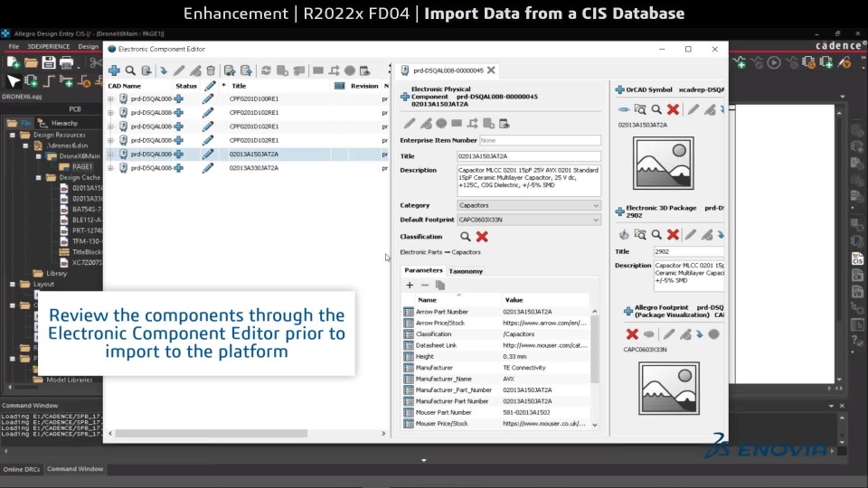Click the blue plus add-component toolbar icon

[x=114, y=70]
